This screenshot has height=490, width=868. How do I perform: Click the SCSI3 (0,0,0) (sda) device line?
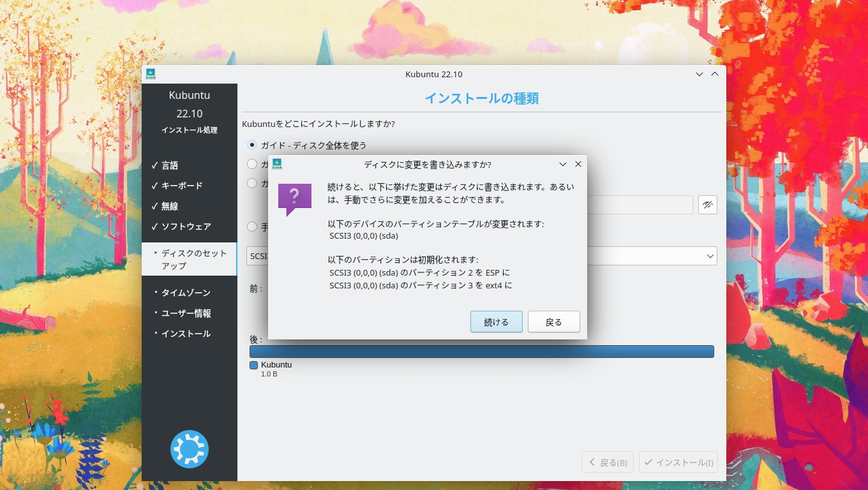point(364,235)
